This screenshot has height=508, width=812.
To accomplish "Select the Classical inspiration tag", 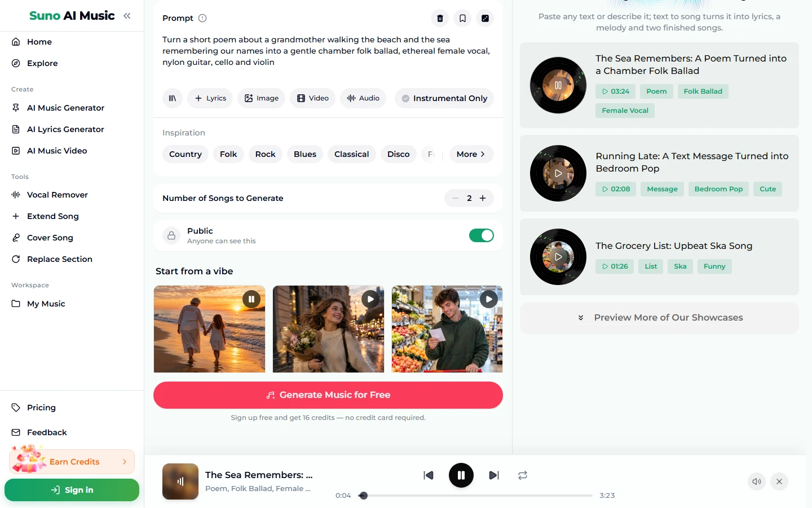I will (351, 154).
